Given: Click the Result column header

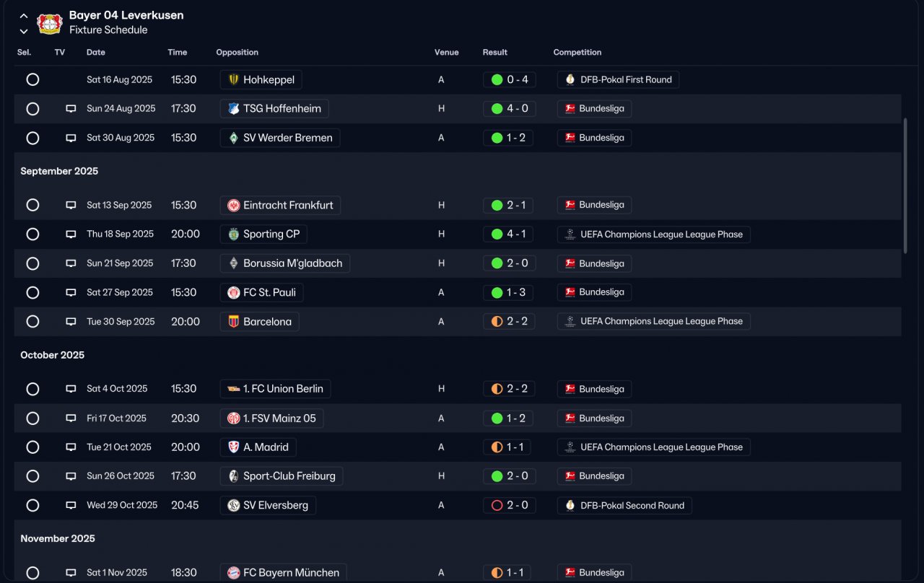Looking at the screenshot, I should click(x=494, y=53).
